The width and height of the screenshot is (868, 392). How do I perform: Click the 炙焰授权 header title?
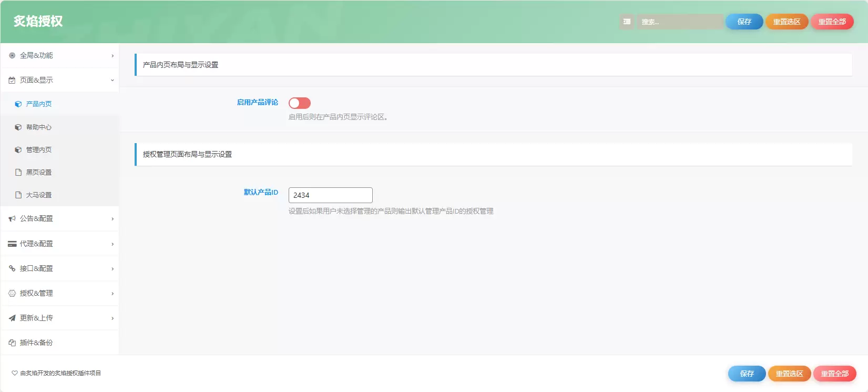tap(38, 21)
